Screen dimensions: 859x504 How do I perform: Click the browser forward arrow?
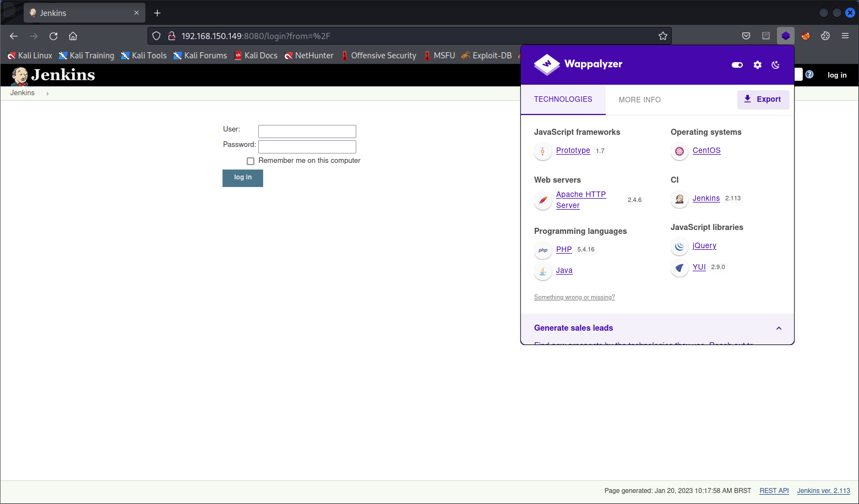tap(34, 36)
